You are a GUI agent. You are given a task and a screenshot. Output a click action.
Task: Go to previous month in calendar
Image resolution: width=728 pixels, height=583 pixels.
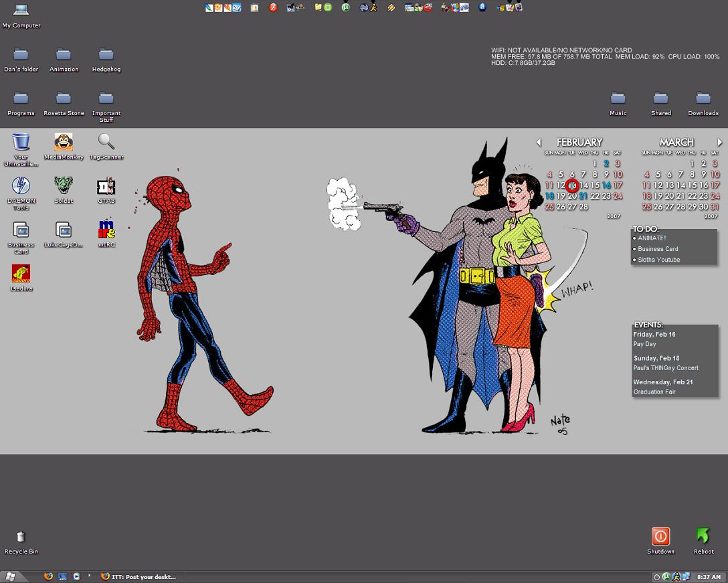538,142
